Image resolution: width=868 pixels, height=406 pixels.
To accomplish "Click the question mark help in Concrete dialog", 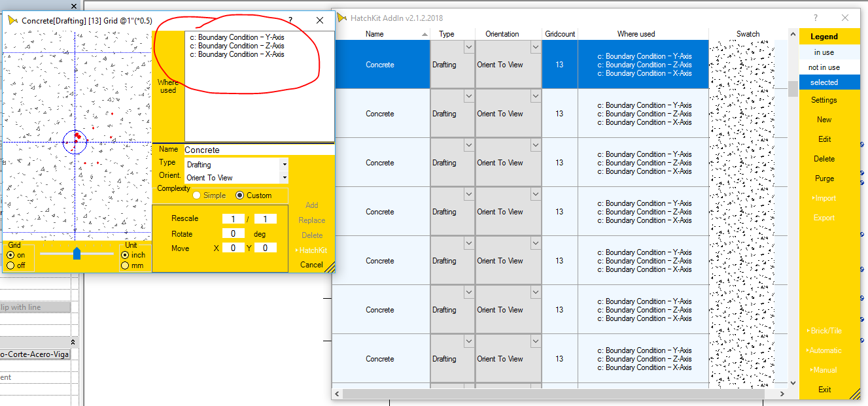I will (x=290, y=20).
